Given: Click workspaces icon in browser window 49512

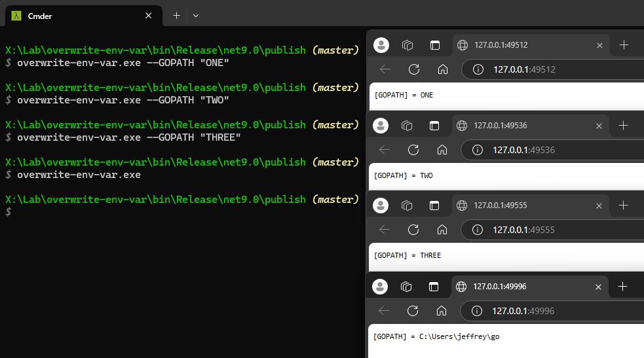Looking at the screenshot, I should coord(407,45).
